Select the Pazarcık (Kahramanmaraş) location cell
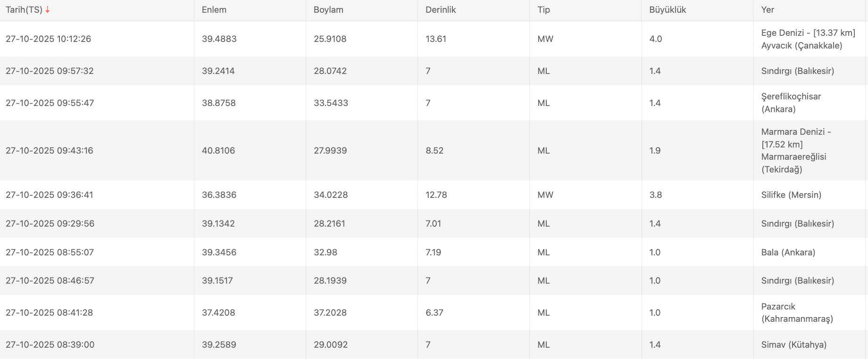Image resolution: width=868 pixels, height=359 pixels. point(797,312)
